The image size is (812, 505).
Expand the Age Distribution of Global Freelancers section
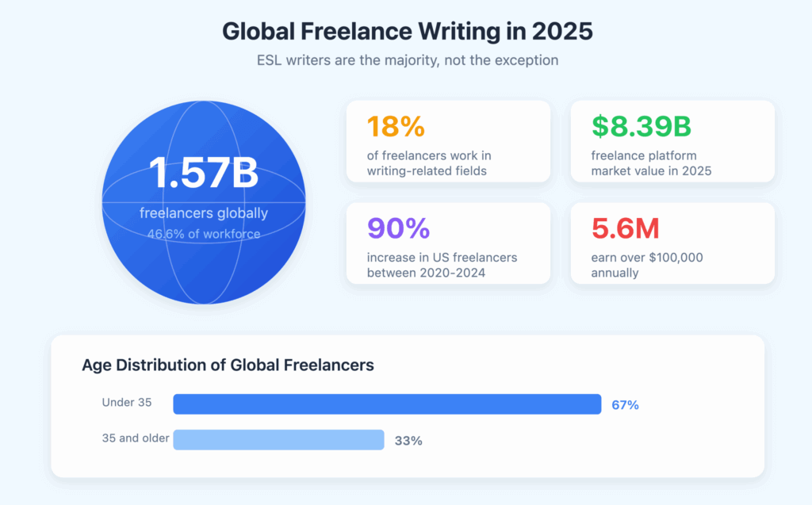click(228, 365)
